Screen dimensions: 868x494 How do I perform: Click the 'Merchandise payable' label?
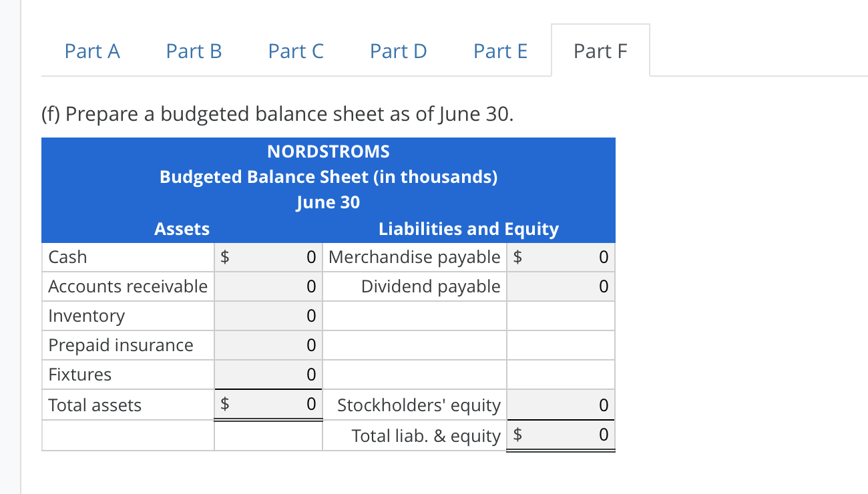pos(415,257)
